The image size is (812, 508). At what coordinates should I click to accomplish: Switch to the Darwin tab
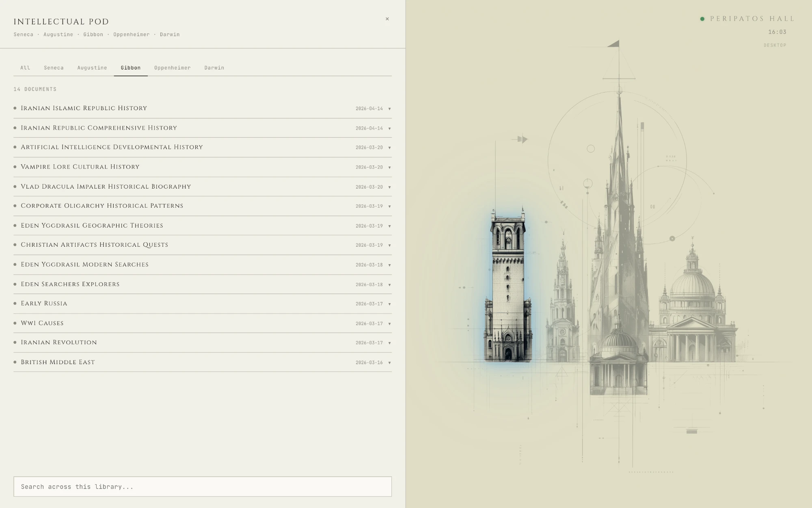click(x=214, y=68)
